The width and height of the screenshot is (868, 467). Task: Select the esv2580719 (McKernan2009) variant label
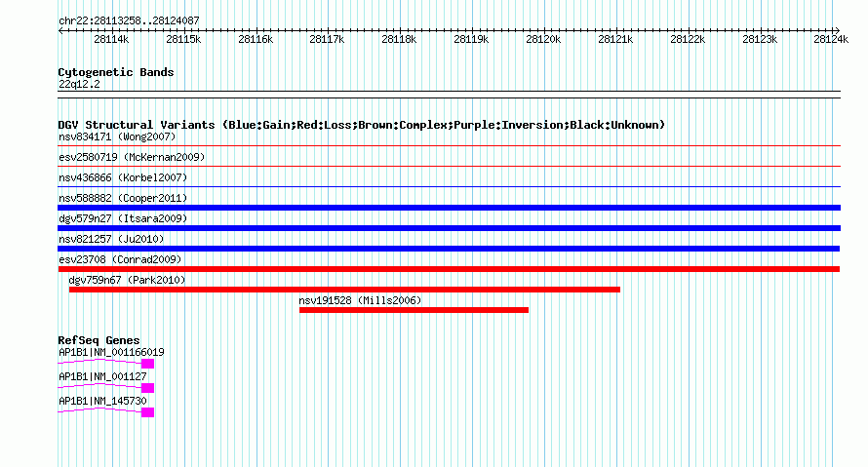tap(132, 157)
